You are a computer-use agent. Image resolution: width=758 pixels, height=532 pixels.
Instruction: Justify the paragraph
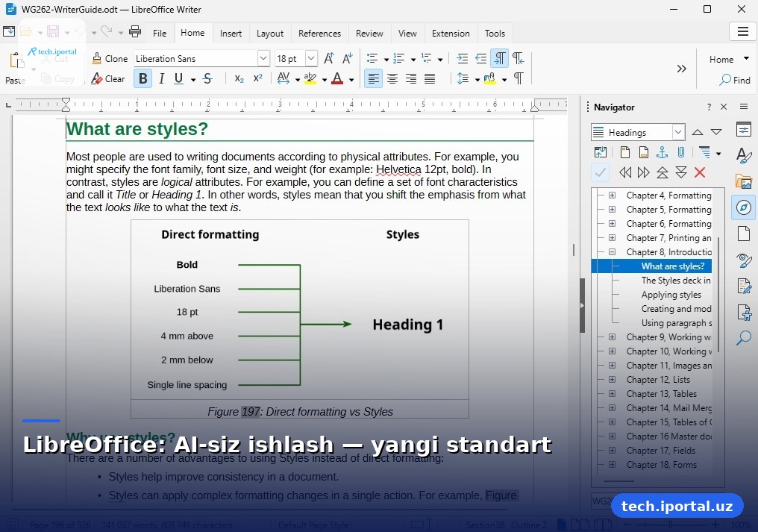tap(429, 79)
